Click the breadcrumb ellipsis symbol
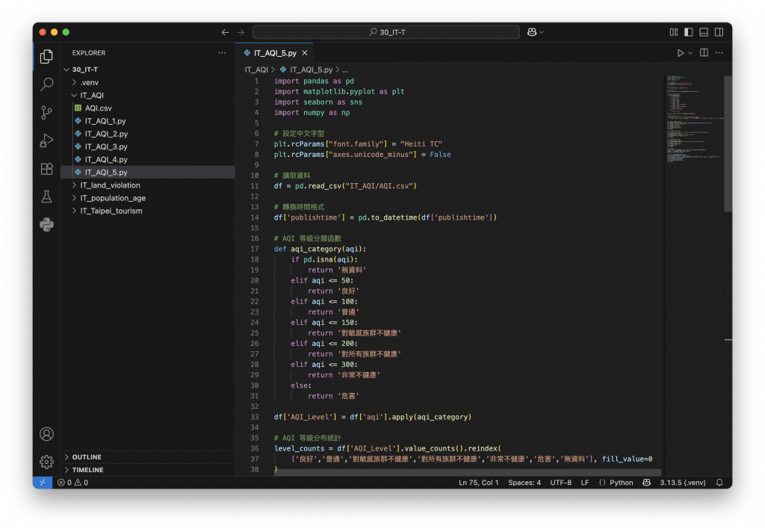This screenshot has height=532, width=765. (x=345, y=69)
